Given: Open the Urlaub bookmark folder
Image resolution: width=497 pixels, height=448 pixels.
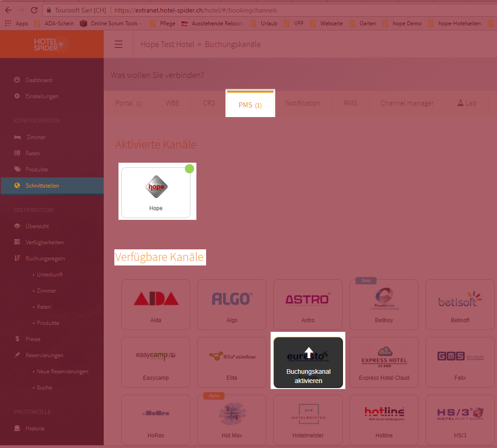Looking at the screenshot, I should point(264,24).
